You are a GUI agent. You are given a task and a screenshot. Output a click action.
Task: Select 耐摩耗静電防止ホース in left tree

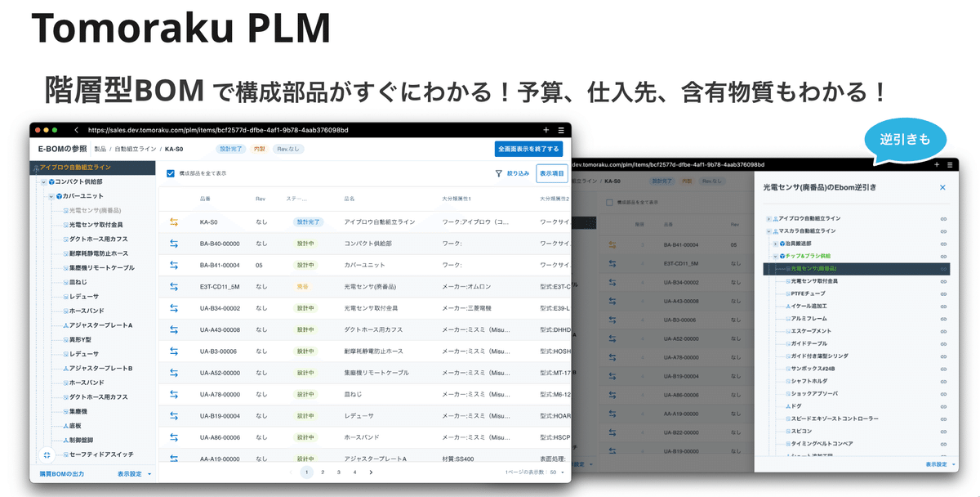click(99, 253)
